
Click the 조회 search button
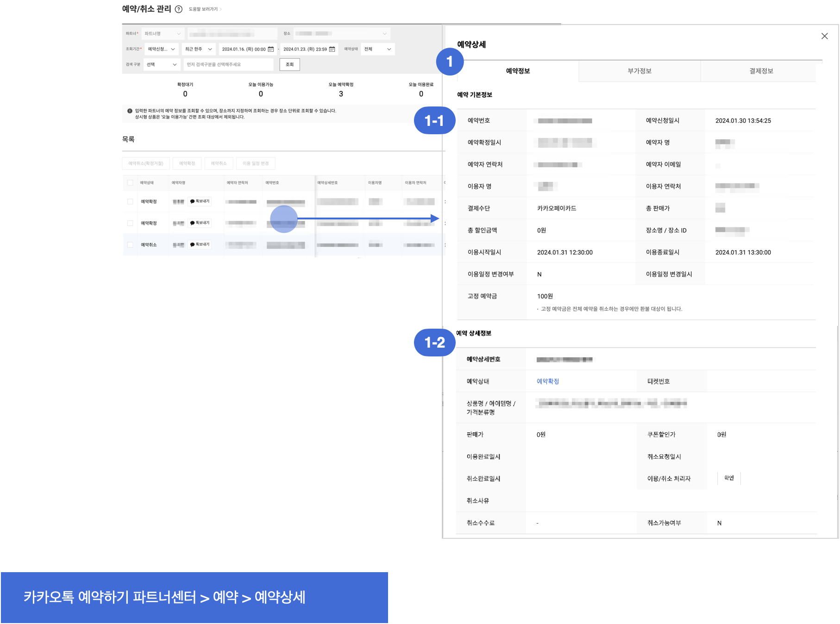click(x=289, y=64)
